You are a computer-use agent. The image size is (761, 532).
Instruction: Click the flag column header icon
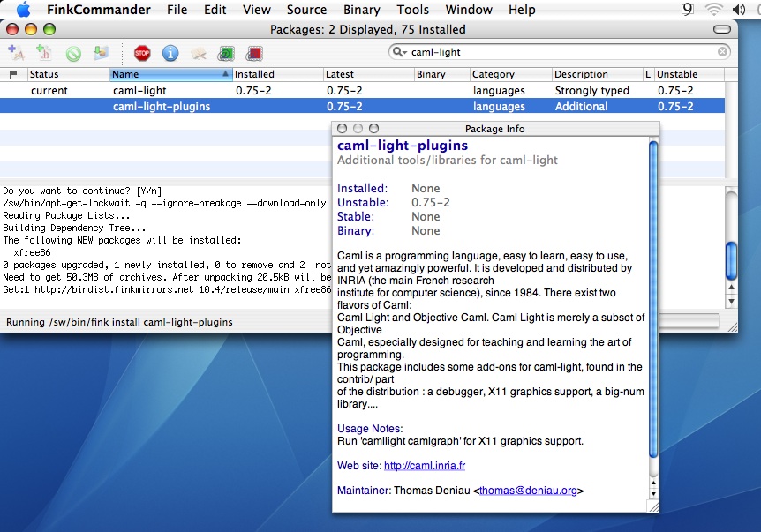click(x=13, y=74)
